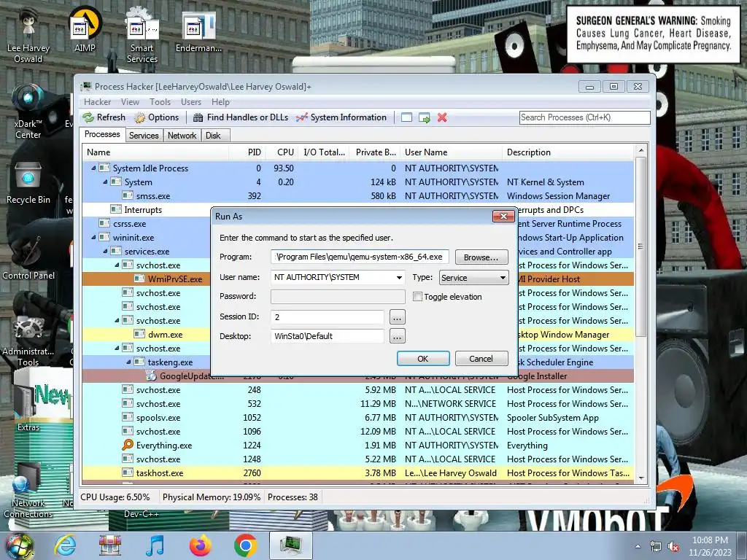This screenshot has height=560, width=747.
Task: Launch Internet Explorer from the taskbar
Action: pyautogui.click(x=65, y=545)
